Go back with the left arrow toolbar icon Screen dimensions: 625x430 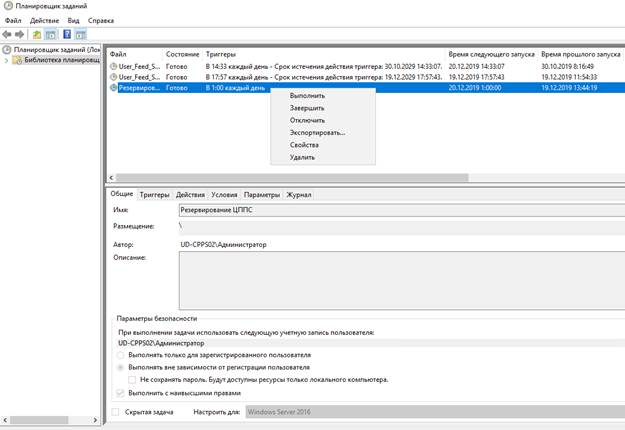7,35
